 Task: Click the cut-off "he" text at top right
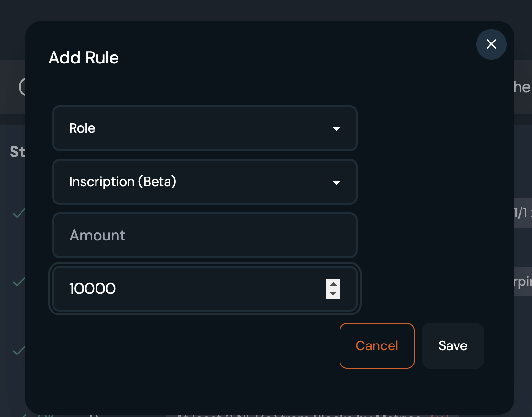522,87
